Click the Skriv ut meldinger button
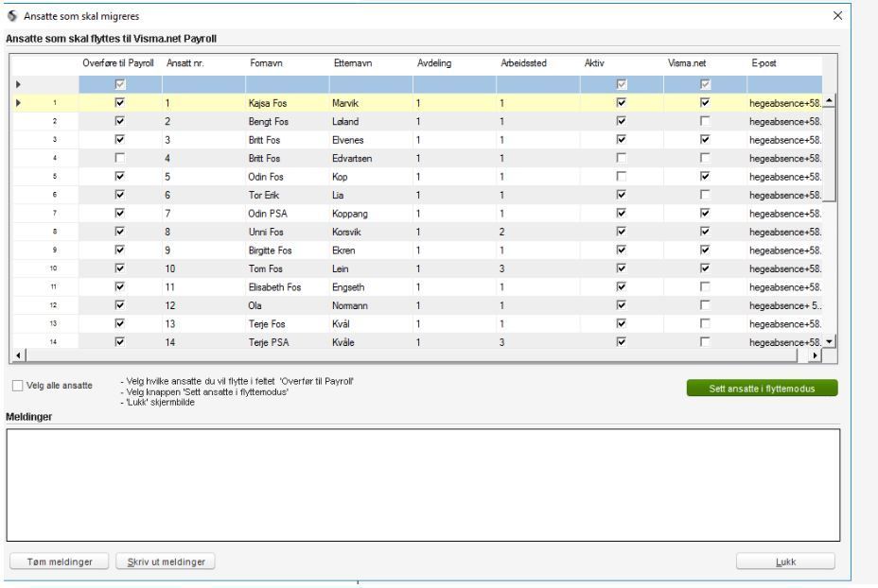878x588 pixels. coord(166,562)
